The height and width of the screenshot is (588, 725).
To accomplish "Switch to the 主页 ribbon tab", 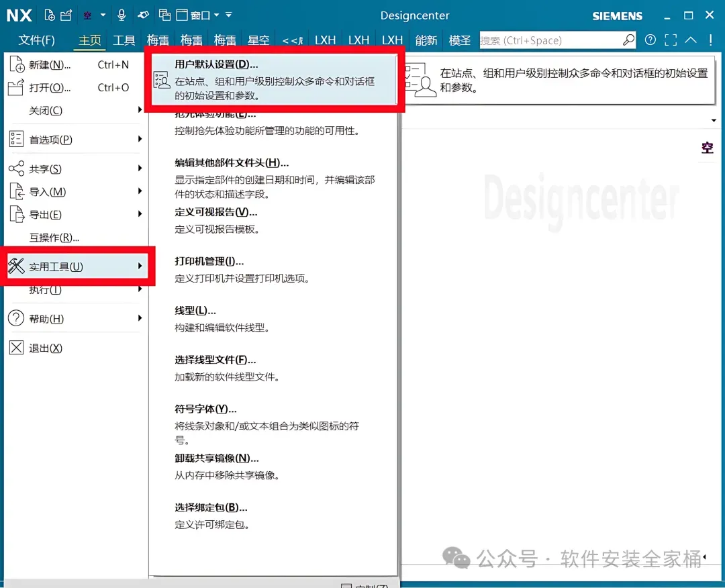I will coord(90,40).
